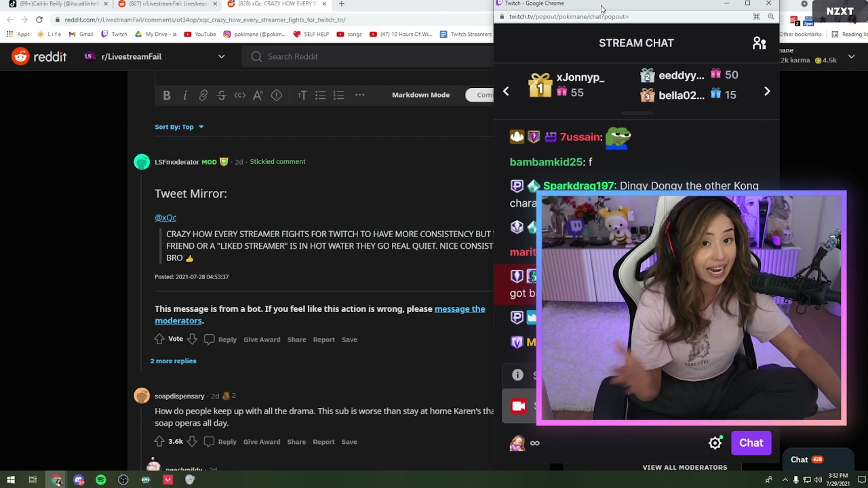The width and height of the screenshot is (868, 488).
Task: Open Twitch chat settings gear
Action: click(715, 443)
